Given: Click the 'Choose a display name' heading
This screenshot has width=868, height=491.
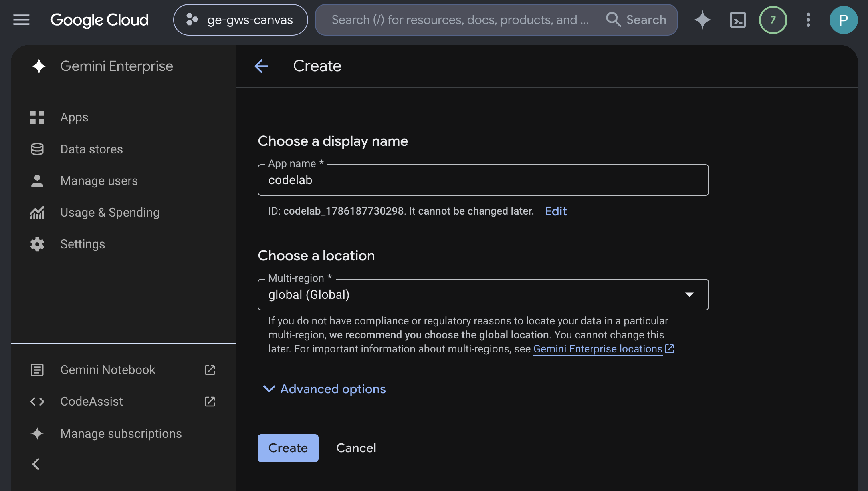Looking at the screenshot, I should click(333, 141).
